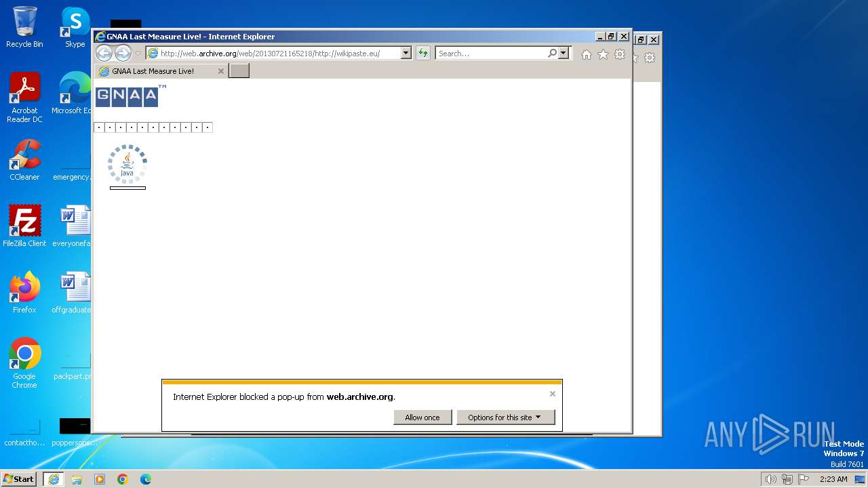868x488 pixels.
Task: Click the magnifier search icon
Action: coord(552,53)
